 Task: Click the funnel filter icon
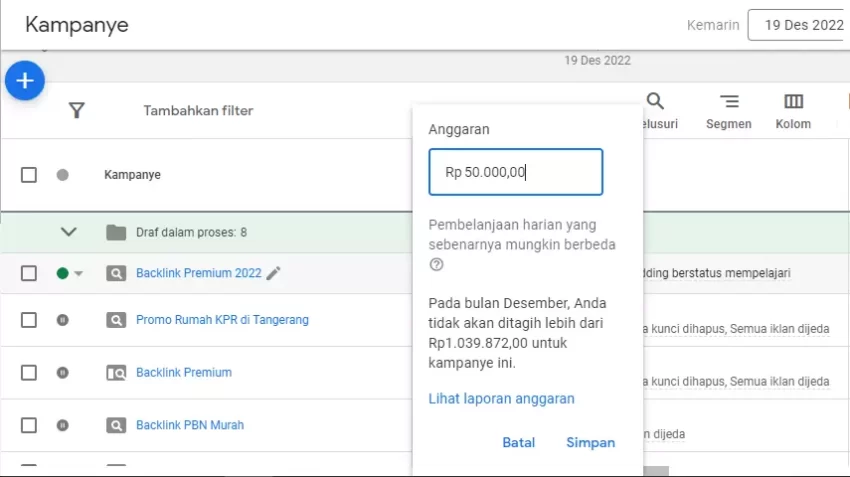[x=76, y=111]
